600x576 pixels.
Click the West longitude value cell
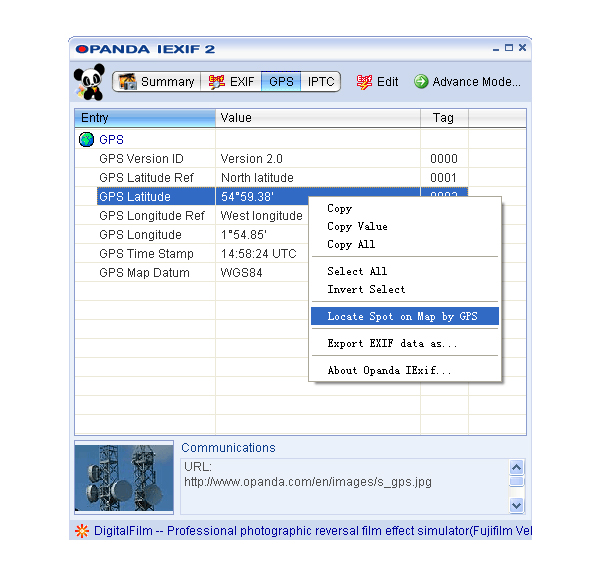pos(261,215)
